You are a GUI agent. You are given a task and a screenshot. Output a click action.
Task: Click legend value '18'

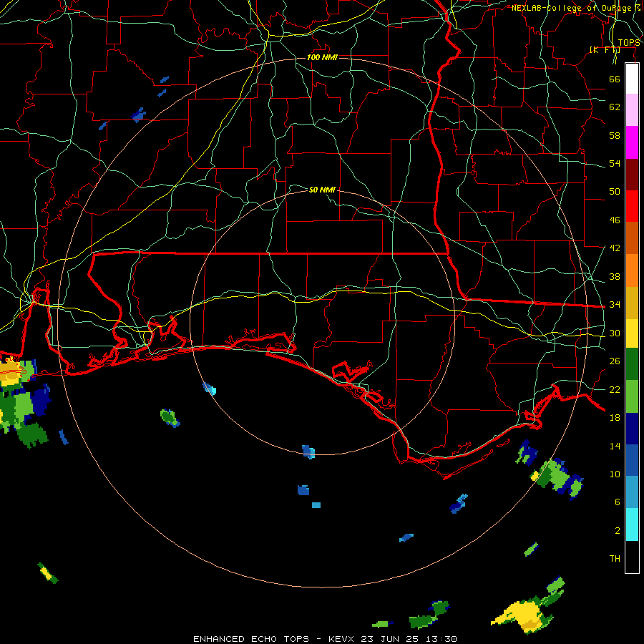(615, 418)
